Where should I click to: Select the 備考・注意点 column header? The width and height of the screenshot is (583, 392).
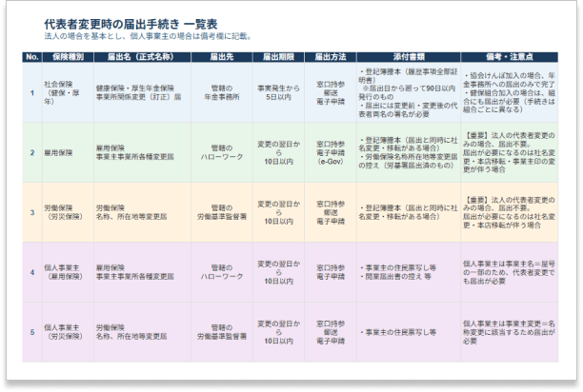(x=510, y=57)
